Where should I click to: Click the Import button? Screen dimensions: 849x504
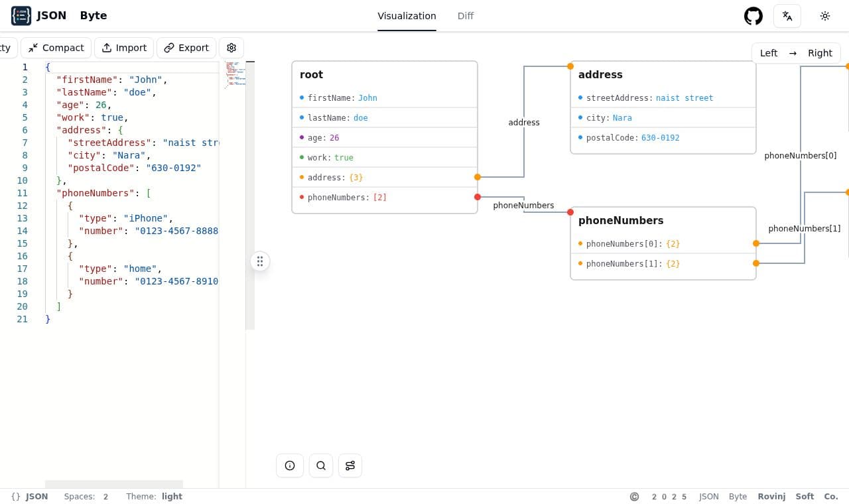point(124,48)
